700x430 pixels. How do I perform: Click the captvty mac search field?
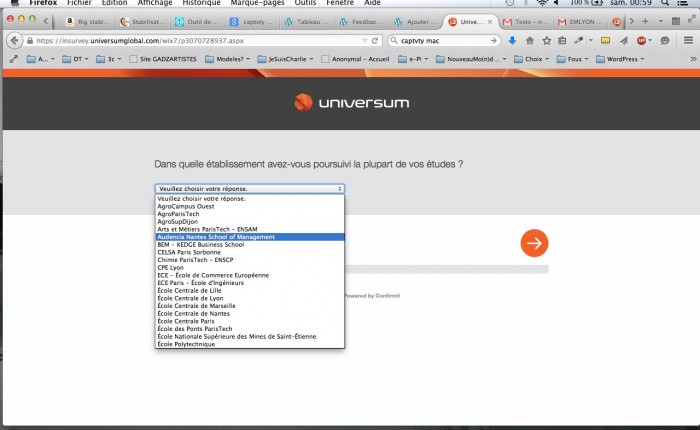tap(443, 41)
